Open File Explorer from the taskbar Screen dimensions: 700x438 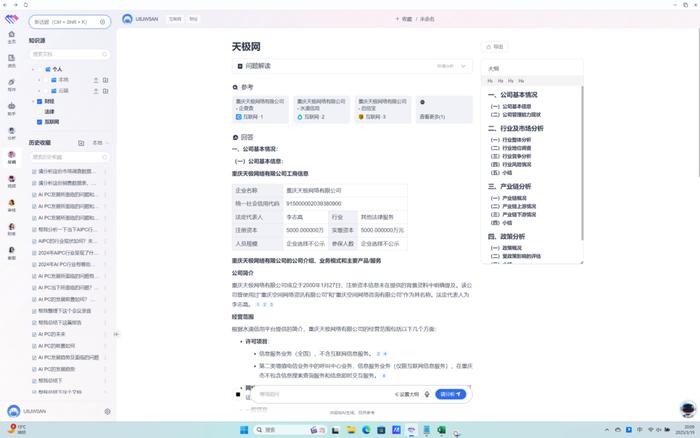351,430
